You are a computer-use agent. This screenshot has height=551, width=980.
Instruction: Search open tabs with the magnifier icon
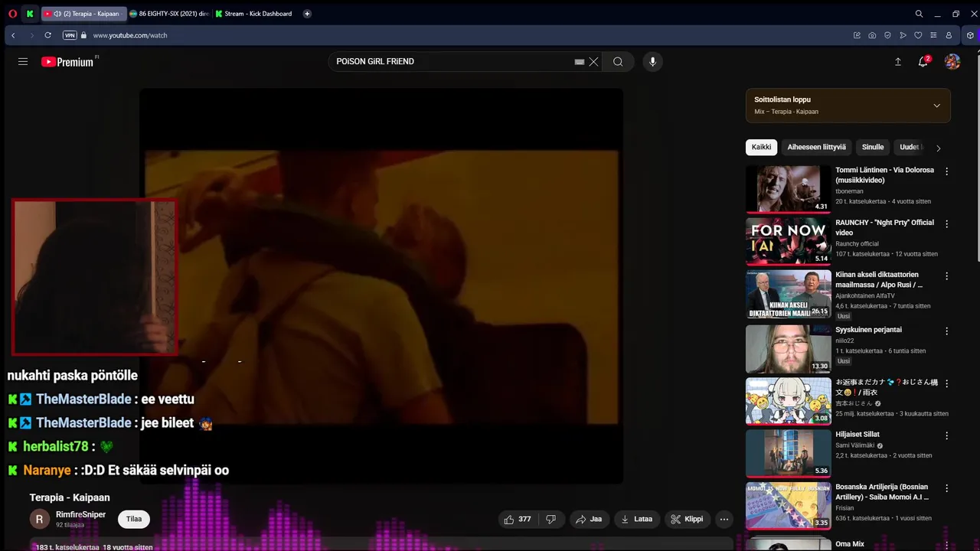tap(919, 14)
